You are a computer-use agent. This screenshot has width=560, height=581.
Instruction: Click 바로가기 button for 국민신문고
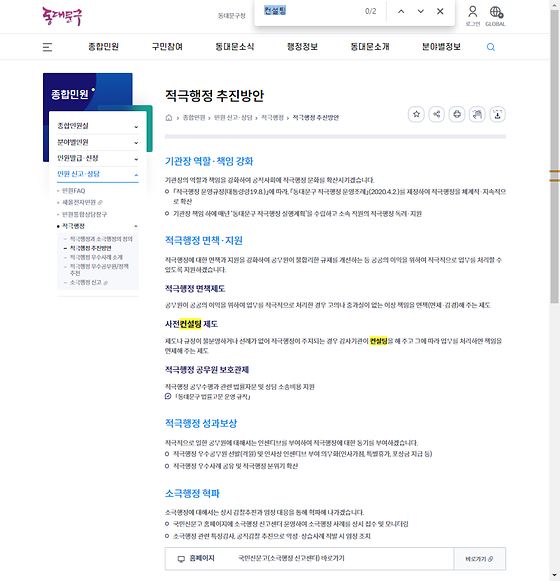479,559
